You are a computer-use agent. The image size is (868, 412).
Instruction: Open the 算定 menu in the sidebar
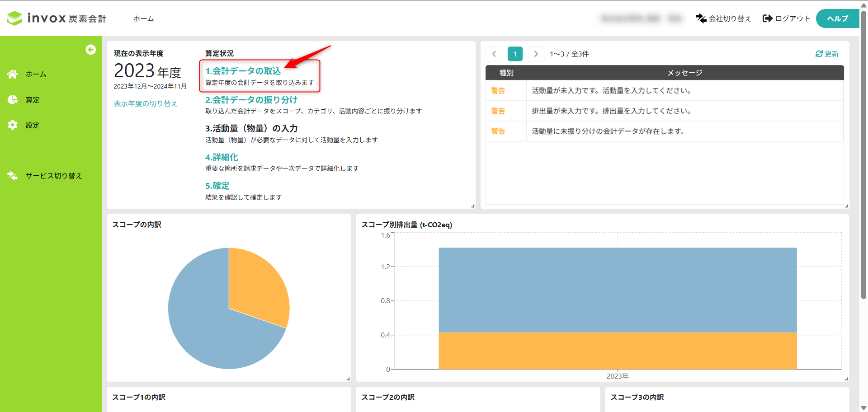coord(33,100)
